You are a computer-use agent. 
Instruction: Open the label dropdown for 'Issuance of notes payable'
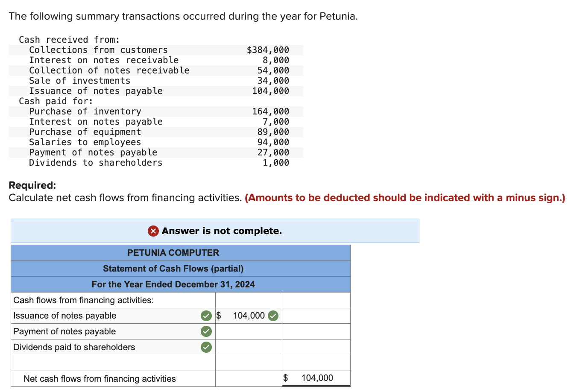pyautogui.click(x=107, y=316)
